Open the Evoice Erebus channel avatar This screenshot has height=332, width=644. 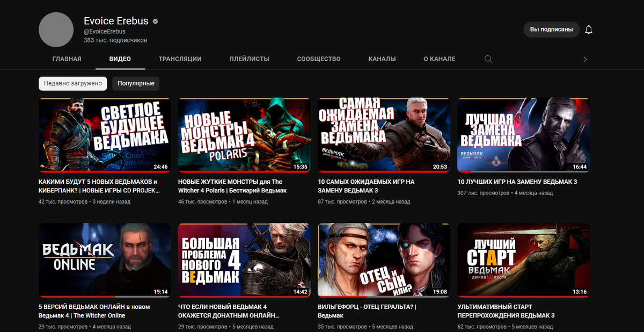point(56,30)
